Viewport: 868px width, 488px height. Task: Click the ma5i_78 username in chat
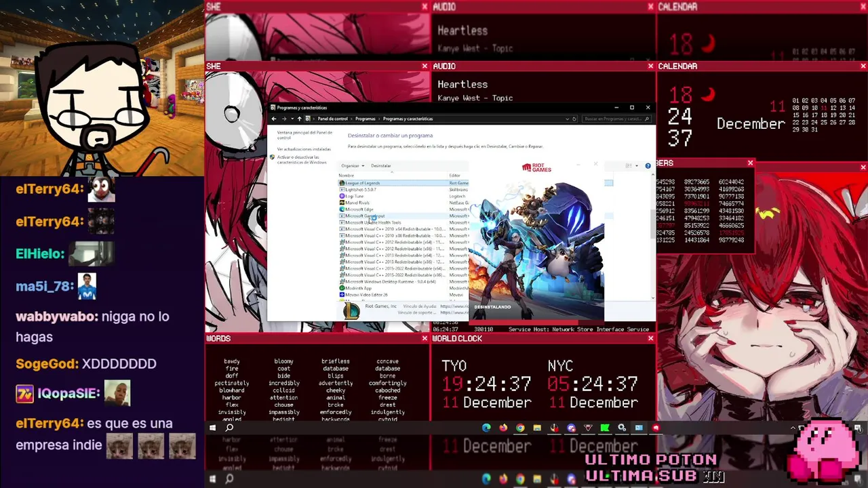pyautogui.click(x=44, y=286)
